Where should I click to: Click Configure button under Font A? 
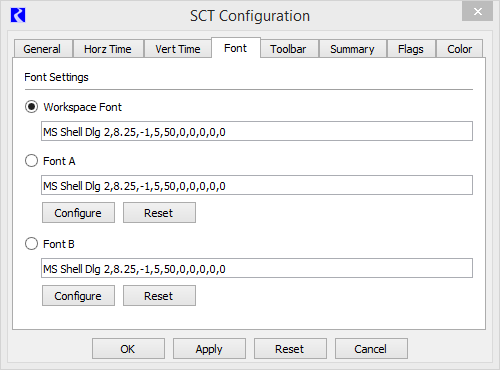pyautogui.click(x=78, y=213)
